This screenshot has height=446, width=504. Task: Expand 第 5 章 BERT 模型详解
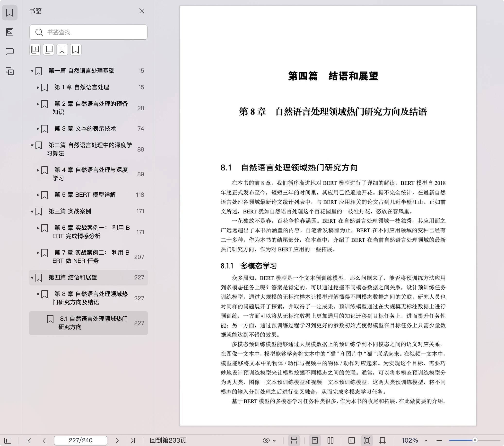(38, 195)
